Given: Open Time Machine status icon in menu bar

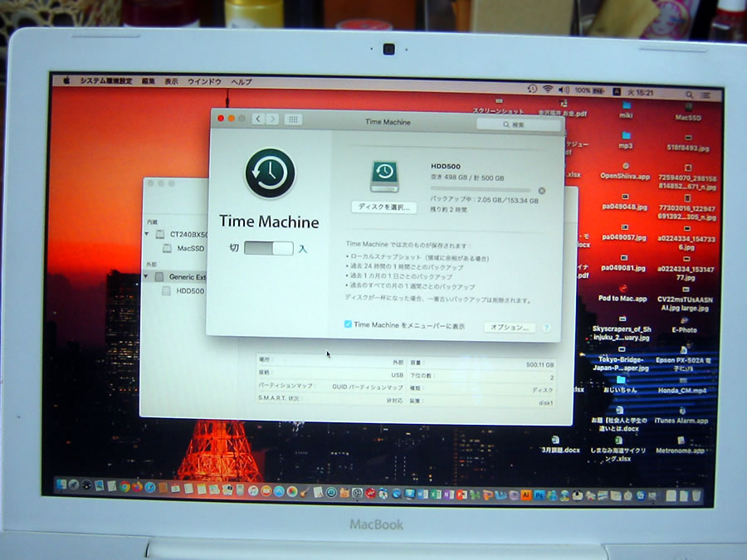Looking at the screenshot, I should tap(532, 89).
